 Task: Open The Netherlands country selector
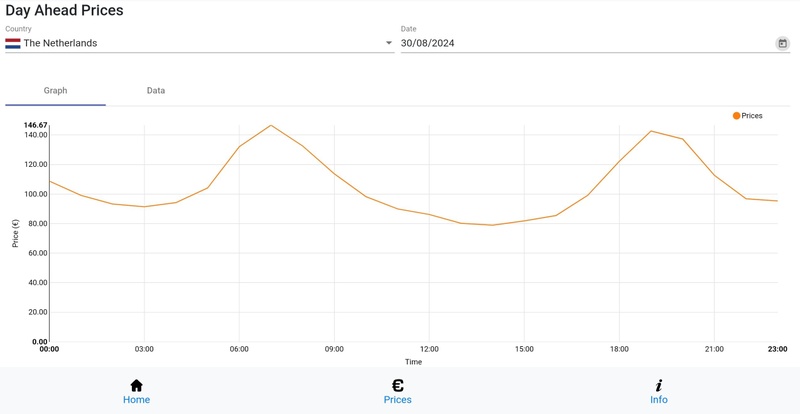200,43
